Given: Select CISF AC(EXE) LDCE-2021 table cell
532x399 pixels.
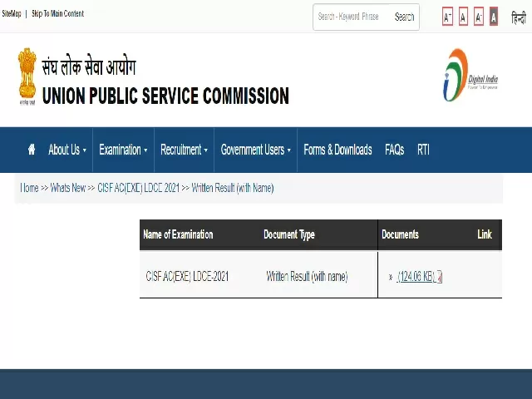Looking at the screenshot, I should [187, 277].
